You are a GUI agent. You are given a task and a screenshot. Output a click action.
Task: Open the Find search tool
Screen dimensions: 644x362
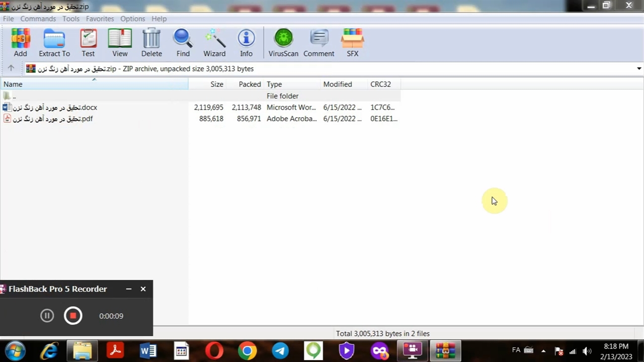click(183, 42)
